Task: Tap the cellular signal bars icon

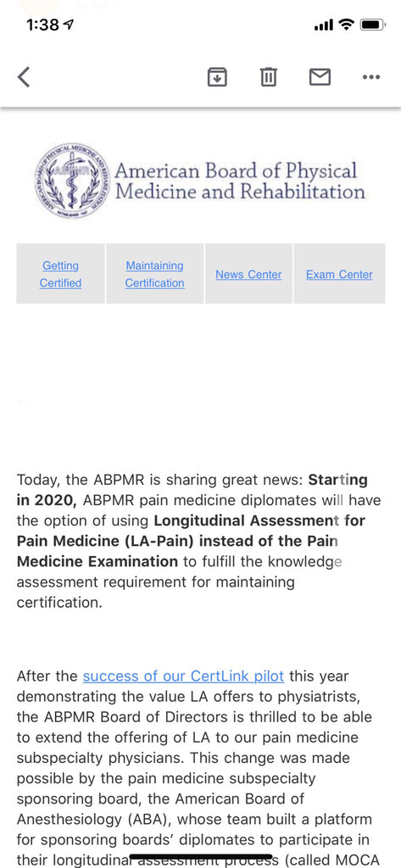Action: point(324,25)
